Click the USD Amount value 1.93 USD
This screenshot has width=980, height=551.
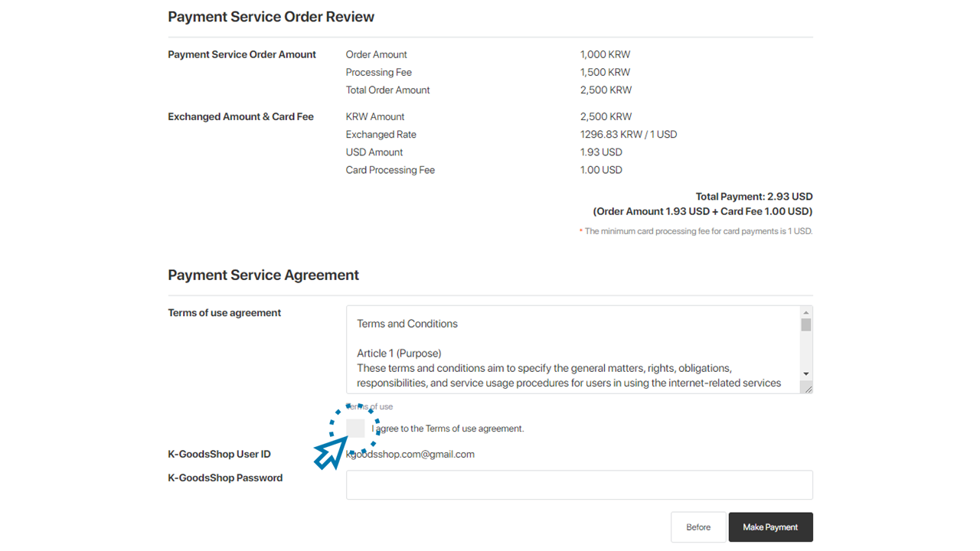coord(601,152)
